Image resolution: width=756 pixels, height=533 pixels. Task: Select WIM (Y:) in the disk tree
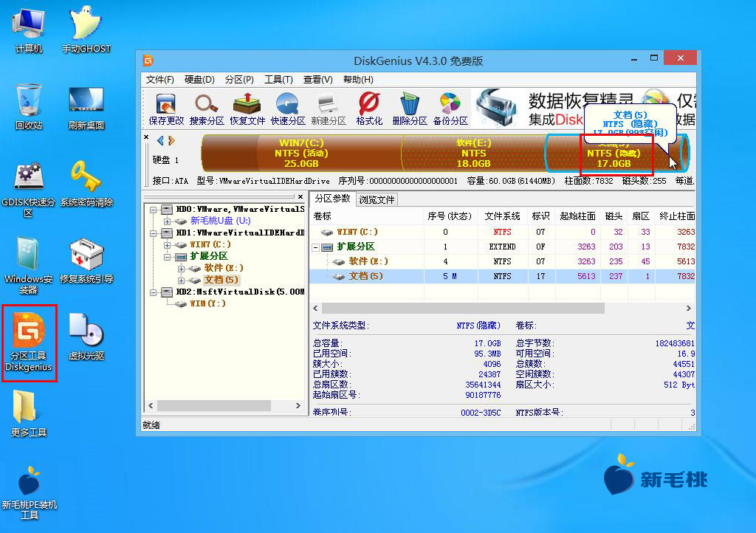click(207, 303)
